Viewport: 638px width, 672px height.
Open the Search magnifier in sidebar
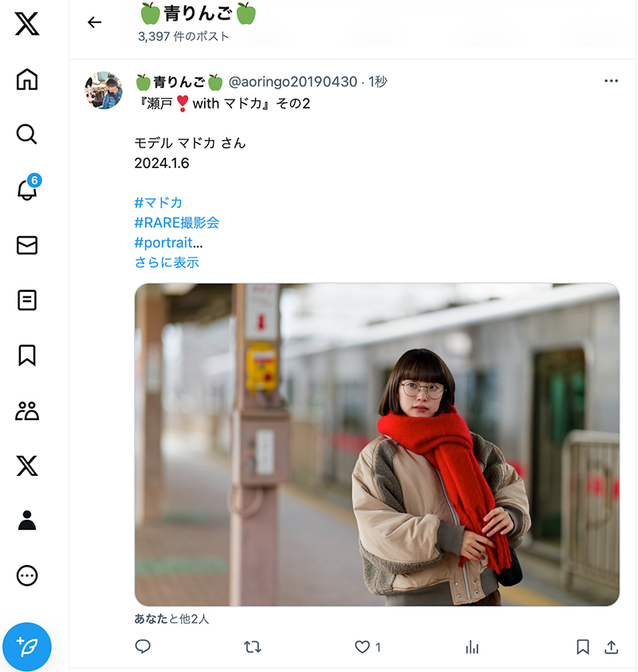coord(26,134)
